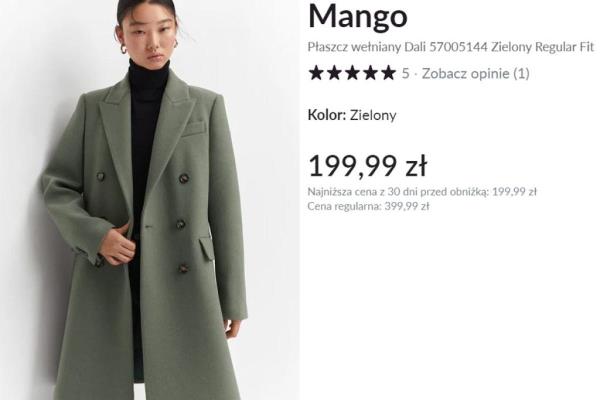Click the coat's lower flap pocket
Viewport: 600px width, 400px height.
coord(207,248)
